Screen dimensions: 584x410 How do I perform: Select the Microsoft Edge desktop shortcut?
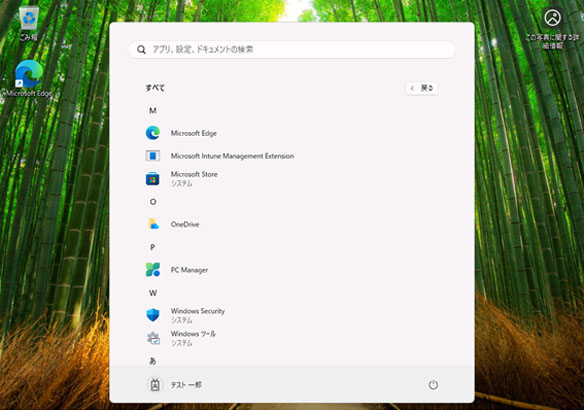click(29, 79)
